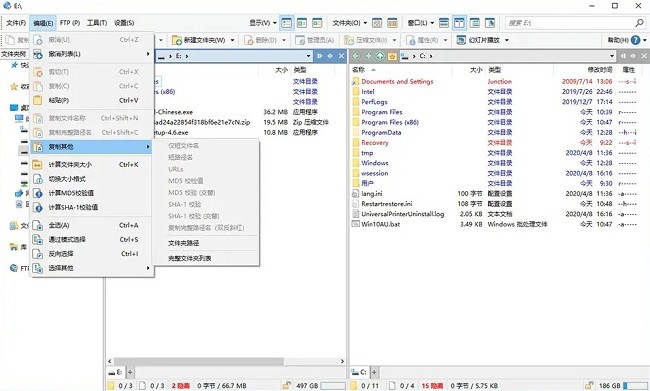Click 管理员(A) toolbar button
This screenshot has width=650, height=391.
click(315, 40)
